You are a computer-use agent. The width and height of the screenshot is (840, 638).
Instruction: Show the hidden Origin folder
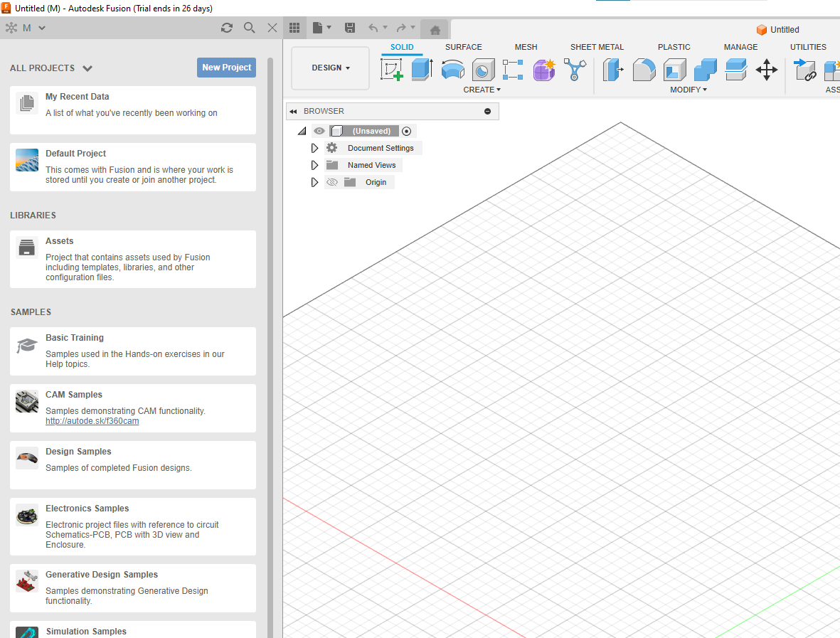click(x=332, y=182)
